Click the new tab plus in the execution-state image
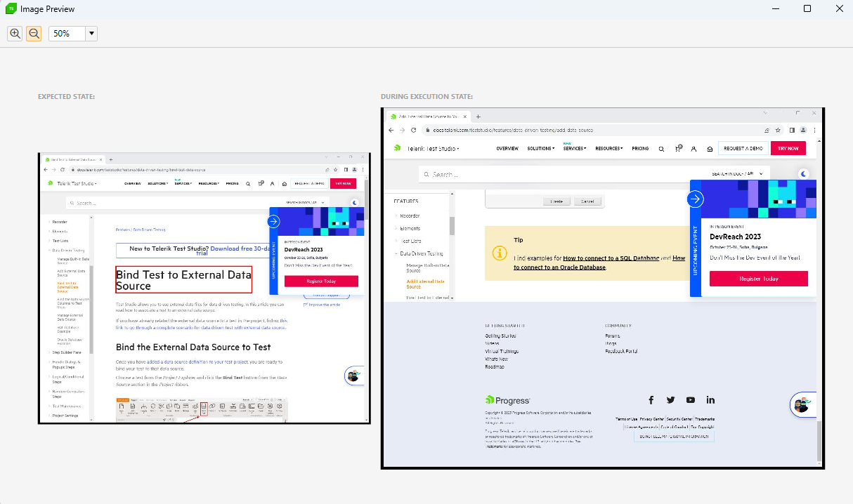This screenshot has width=853, height=504. [x=478, y=116]
